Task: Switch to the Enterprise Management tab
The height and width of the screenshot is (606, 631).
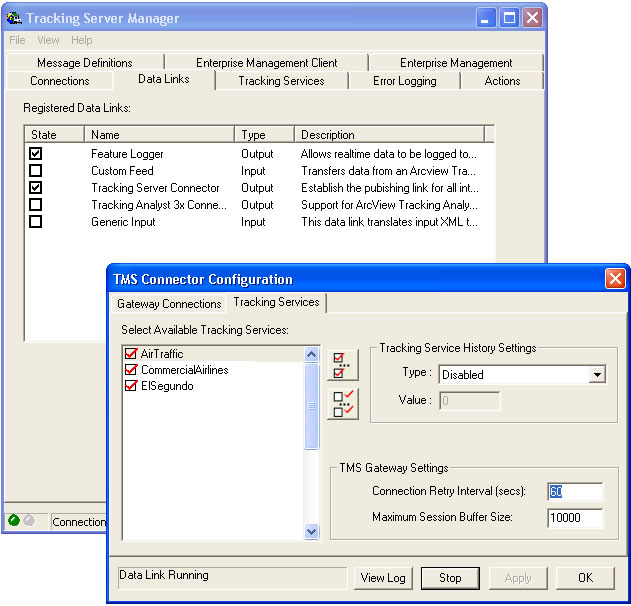Action: coord(456,63)
